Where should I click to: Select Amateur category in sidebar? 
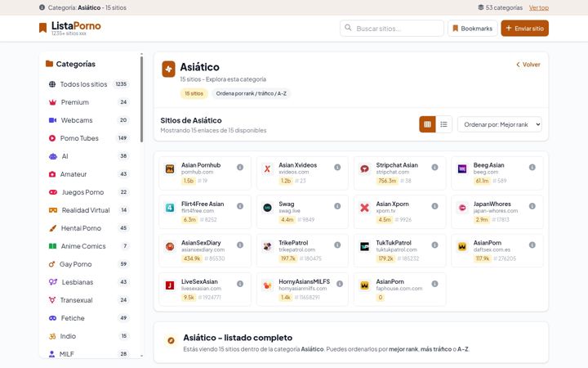point(88,174)
